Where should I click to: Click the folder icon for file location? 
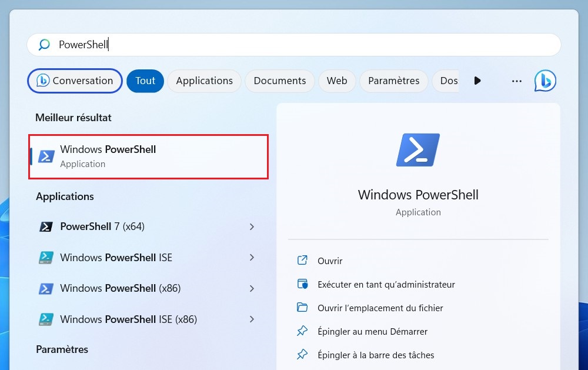[302, 307]
